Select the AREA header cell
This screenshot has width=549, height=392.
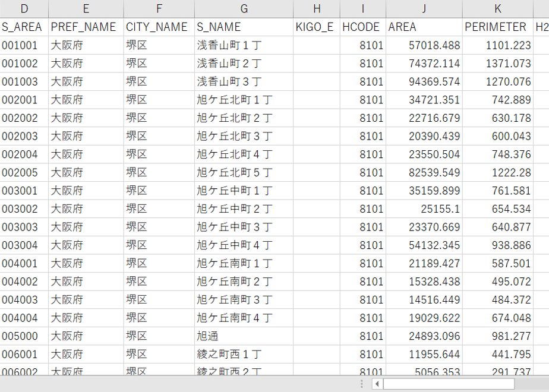tap(424, 27)
